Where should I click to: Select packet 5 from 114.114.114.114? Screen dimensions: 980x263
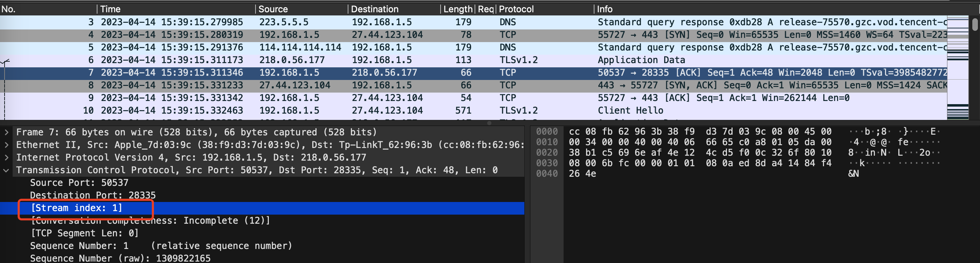coord(473,47)
